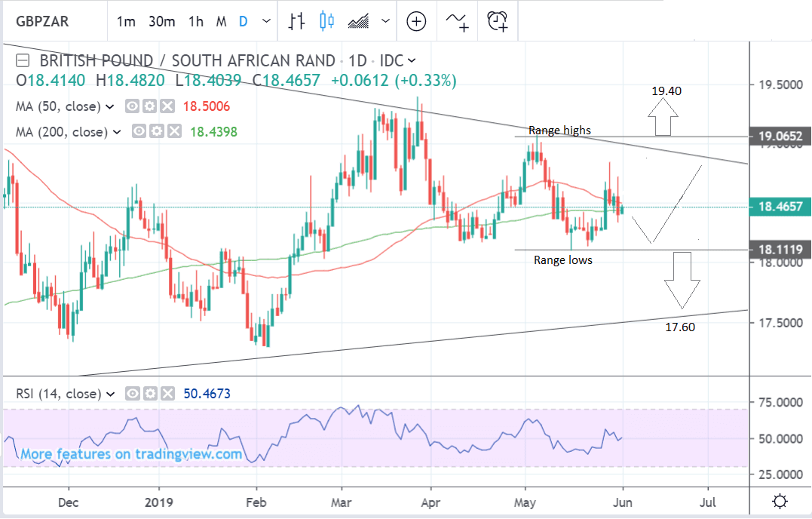This screenshot has height=519, width=812.
Task: Select the Bars chart style icon
Action: (297, 21)
